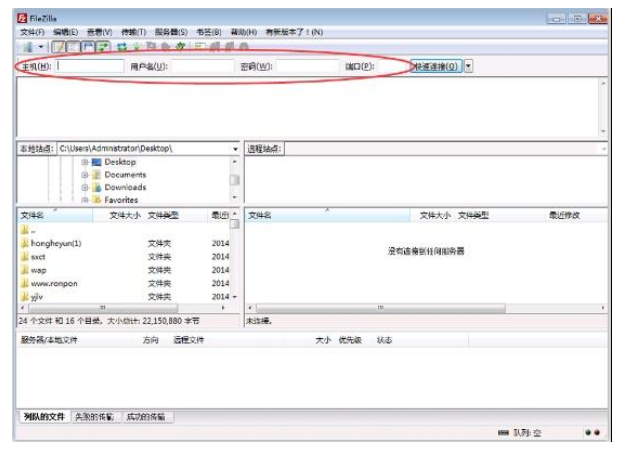Cancel the current operation icon
Screen dimensions: 626x452
tap(151, 47)
